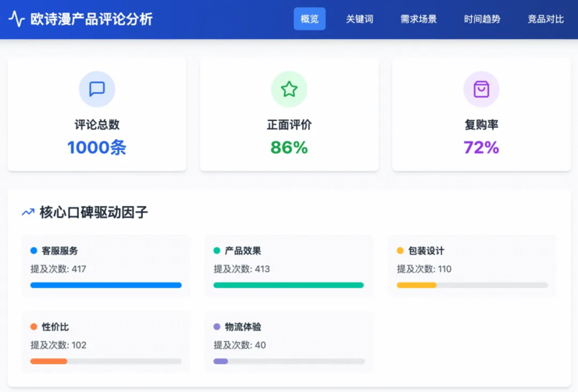This screenshot has width=578, height=392.
Task: Click the purple dot next to 物流体验
Action: [217, 326]
